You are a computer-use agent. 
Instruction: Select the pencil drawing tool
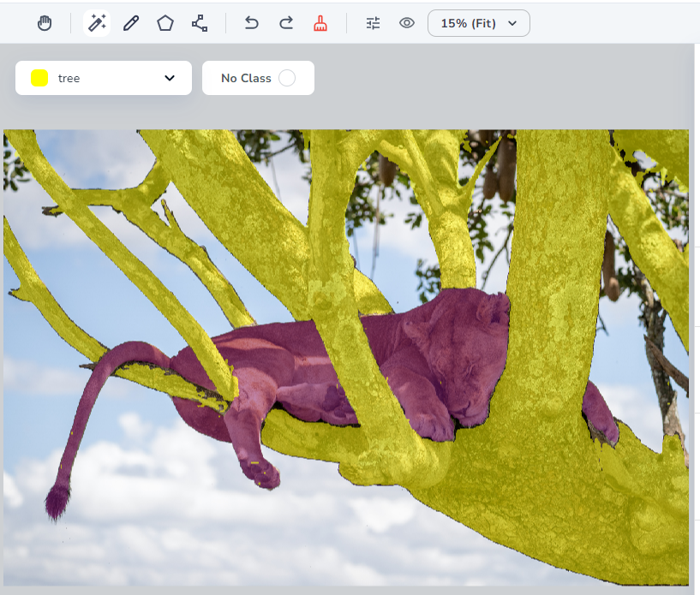click(131, 23)
